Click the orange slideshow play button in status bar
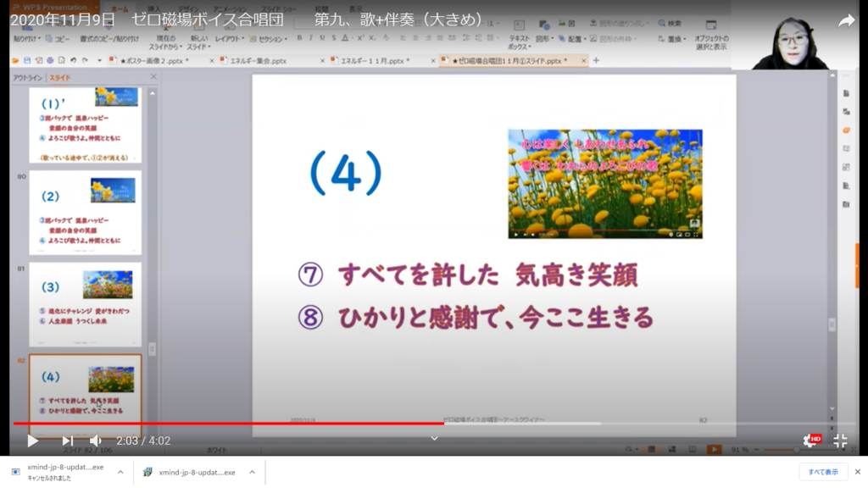The width and height of the screenshot is (868, 488). point(714,449)
